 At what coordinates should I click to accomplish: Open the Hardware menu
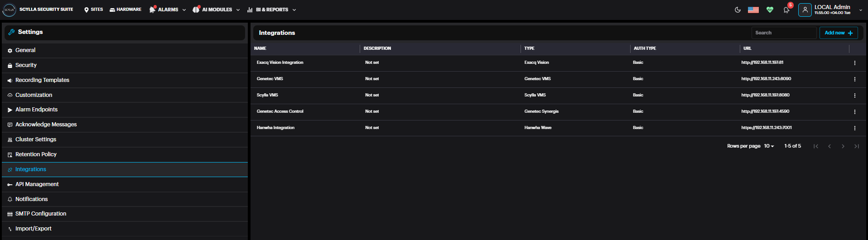tap(125, 10)
